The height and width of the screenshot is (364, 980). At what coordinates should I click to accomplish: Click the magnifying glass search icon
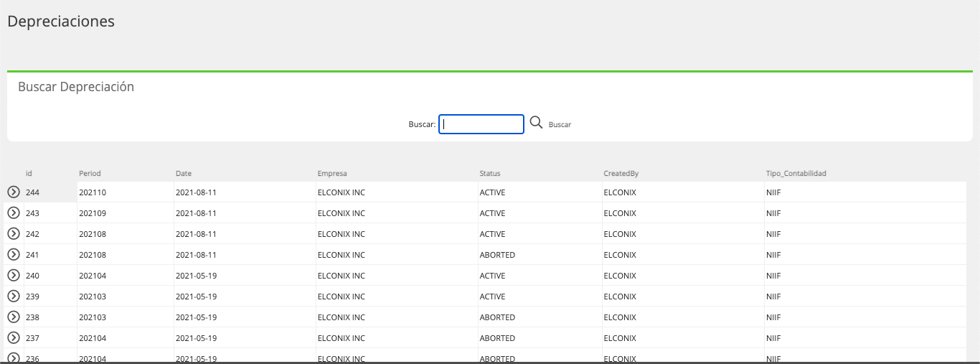(x=536, y=123)
